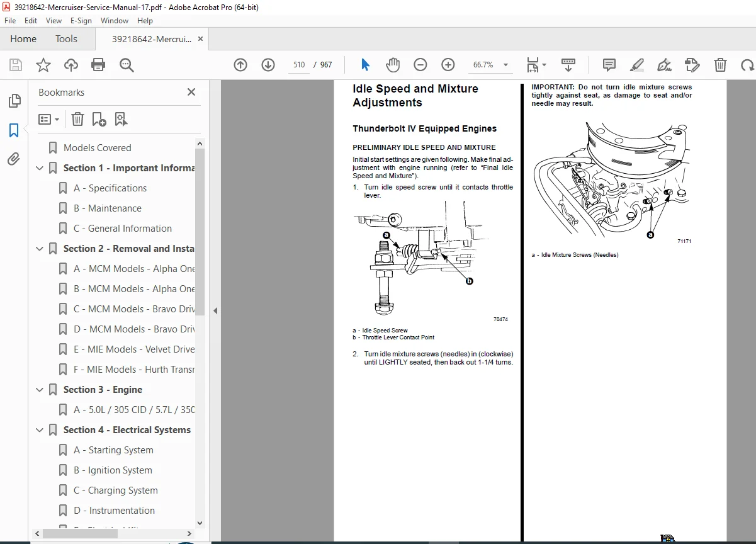This screenshot has height=544, width=756.
Task: Open the B - Ignition System bookmark
Action: click(113, 470)
